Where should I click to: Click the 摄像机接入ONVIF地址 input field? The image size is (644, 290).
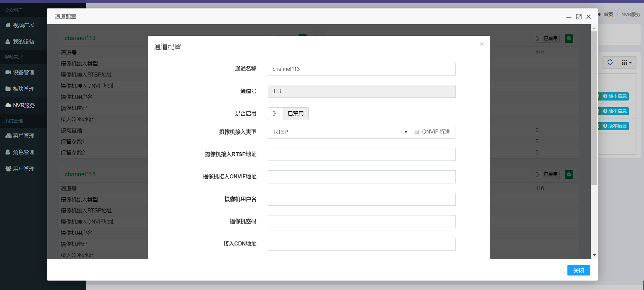coord(362,177)
